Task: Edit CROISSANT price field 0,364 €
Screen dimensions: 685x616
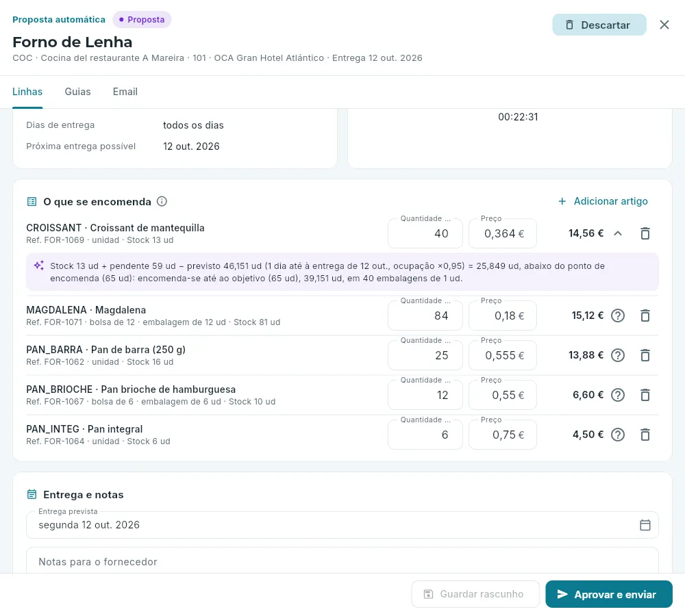Action: [502, 233]
